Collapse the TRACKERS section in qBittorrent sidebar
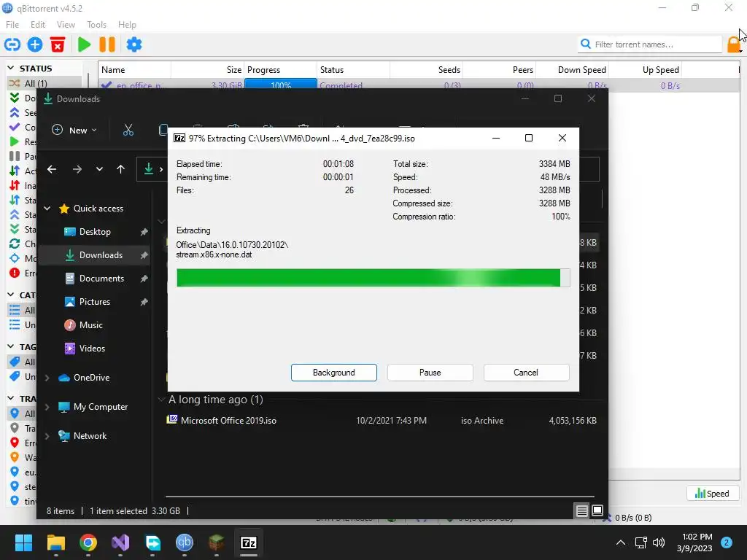747x560 pixels. tap(11, 398)
